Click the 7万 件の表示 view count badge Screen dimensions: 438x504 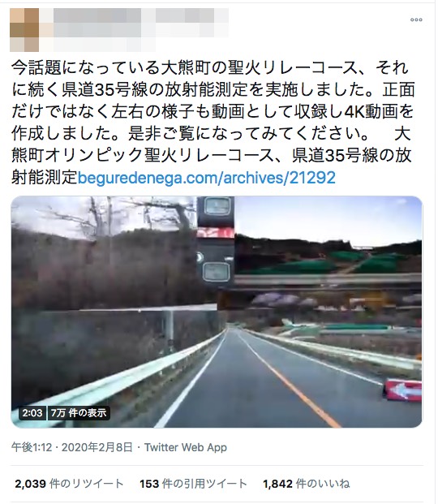point(79,413)
